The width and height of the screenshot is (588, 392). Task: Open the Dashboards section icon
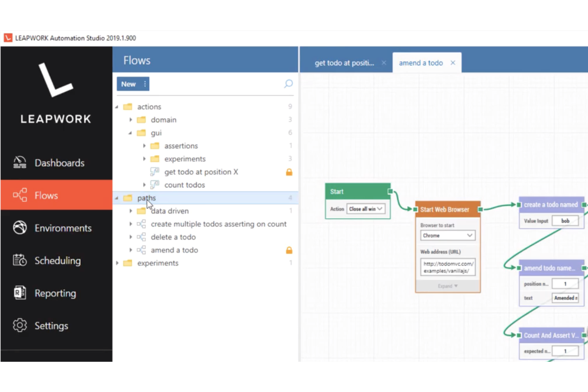pyautogui.click(x=19, y=162)
